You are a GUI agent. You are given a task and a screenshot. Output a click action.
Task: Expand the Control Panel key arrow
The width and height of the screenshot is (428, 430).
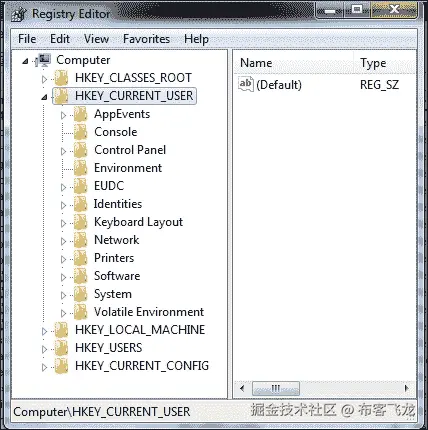(63, 151)
